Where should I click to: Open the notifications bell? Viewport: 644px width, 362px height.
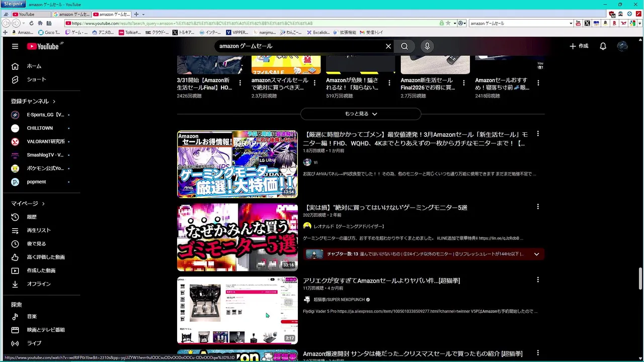(x=603, y=46)
